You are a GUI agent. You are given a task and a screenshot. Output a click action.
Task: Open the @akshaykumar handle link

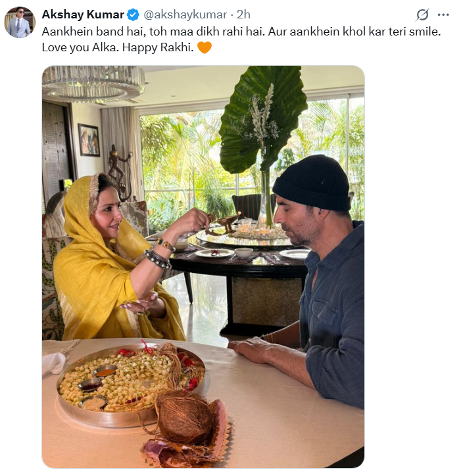185,14
